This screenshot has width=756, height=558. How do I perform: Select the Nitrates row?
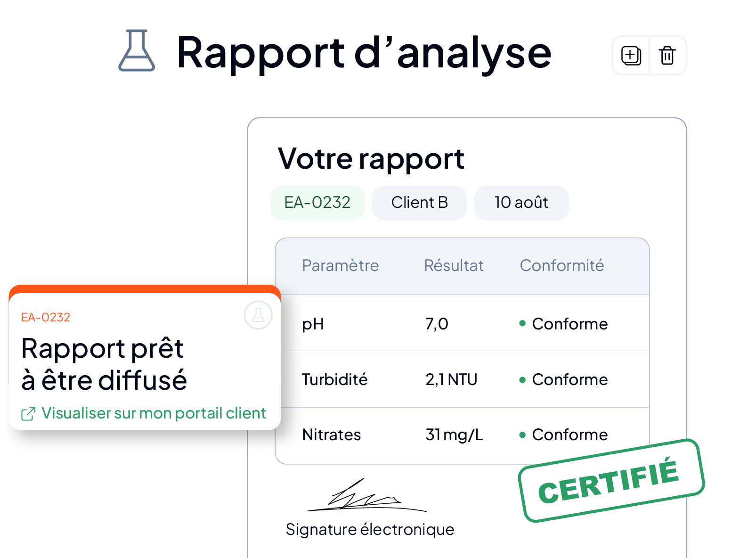[x=462, y=435]
